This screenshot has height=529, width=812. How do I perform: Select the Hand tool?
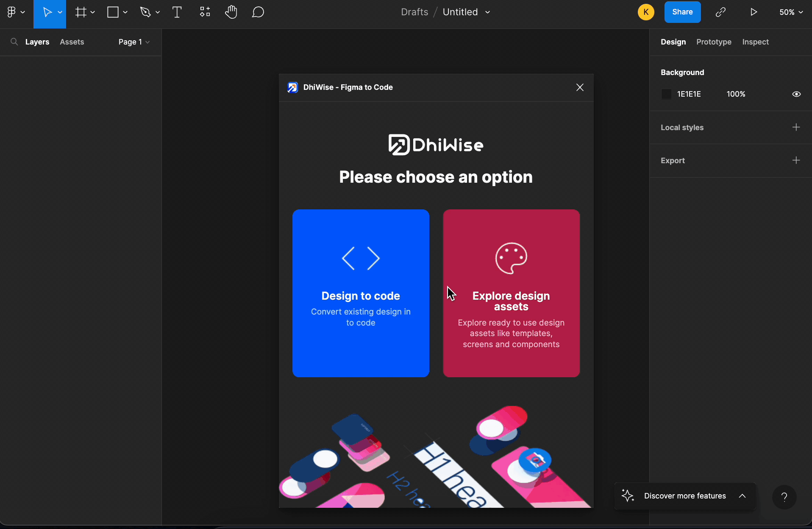[231, 12]
